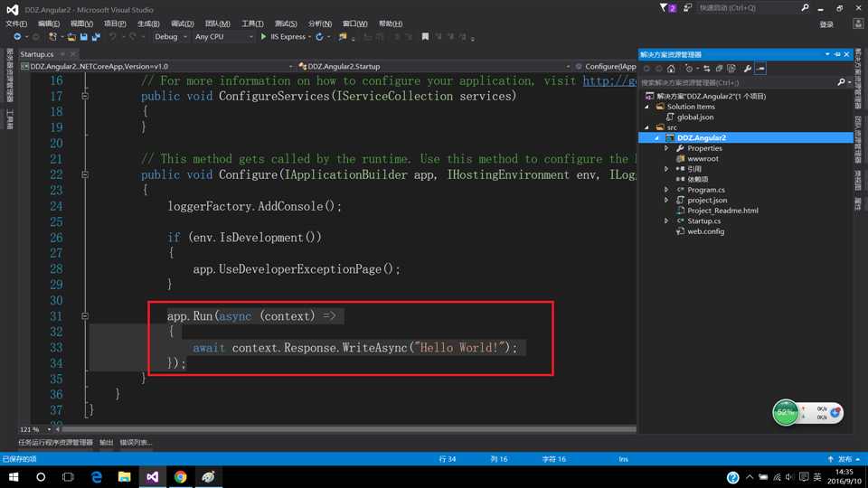This screenshot has height=488, width=868.
Task: Click the http link in the line 16 comment
Action: [x=609, y=80]
